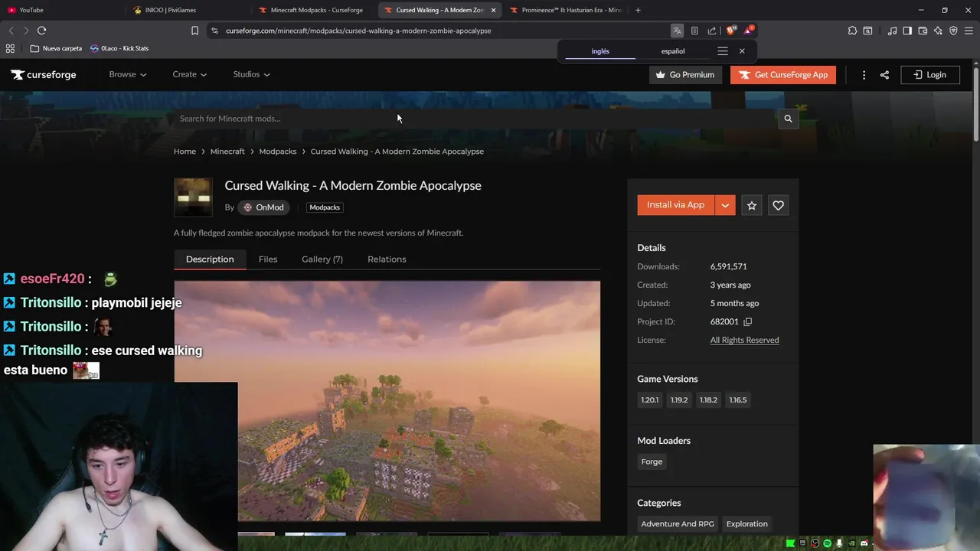Viewport: 980px width, 551px height.
Task: Switch to the INICIO | PiviGames browser tab
Action: tap(188, 10)
